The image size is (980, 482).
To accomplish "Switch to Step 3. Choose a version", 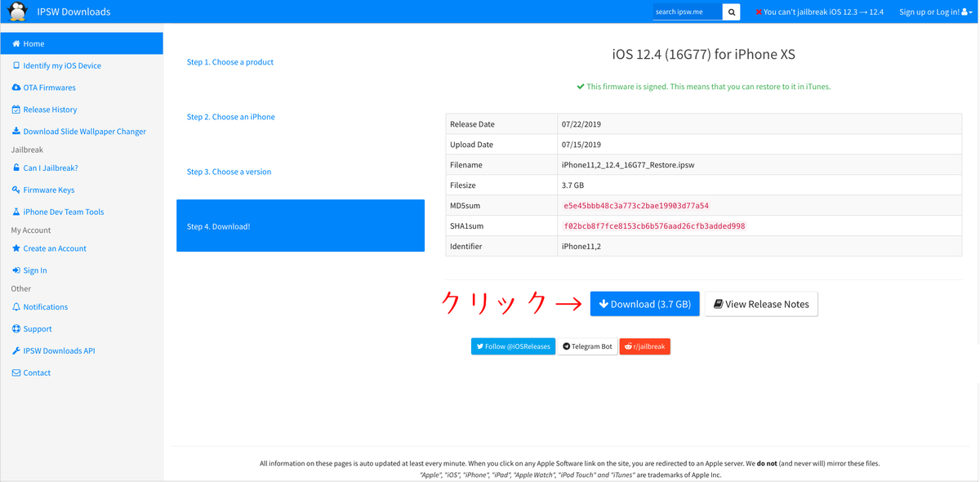I will (x=229, y=172).
